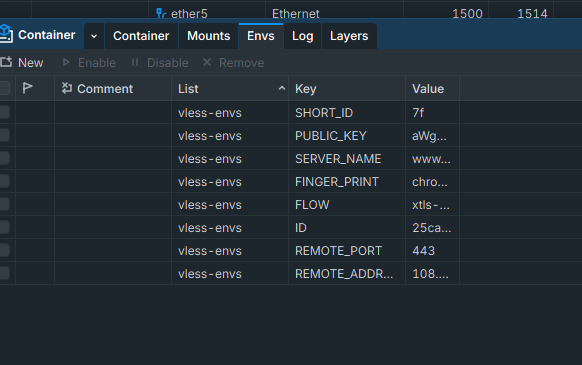582x365 pixels.
Task: Check the REMOTE_PORT row checkbox
Action: pyautogui.click(x=5, y=250)
